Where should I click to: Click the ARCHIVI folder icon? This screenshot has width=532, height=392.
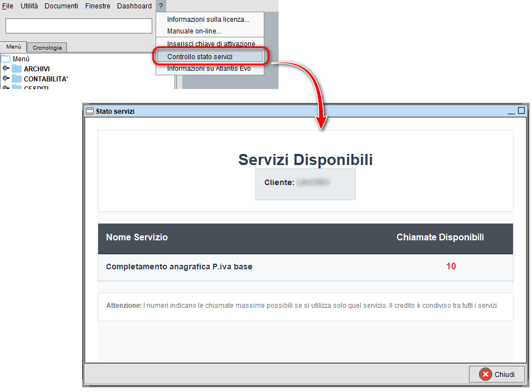coord(17,69)
